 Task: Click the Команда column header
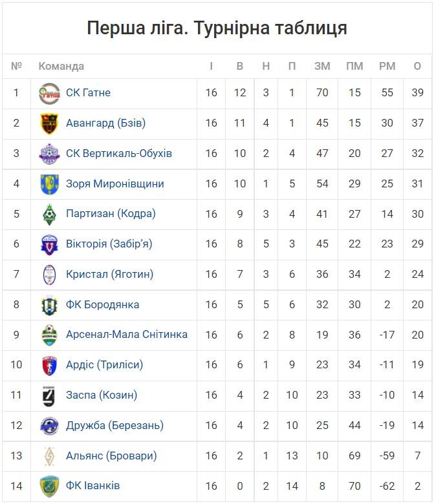[x=61, y=66]
